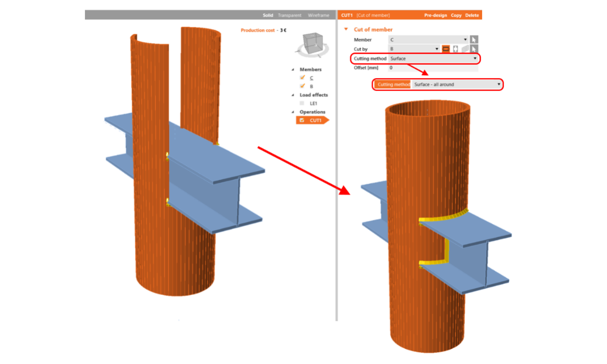The image size is (607, 364).
Task: Click the pick-member cursor icon beside Member
Action: coord(474,40)
